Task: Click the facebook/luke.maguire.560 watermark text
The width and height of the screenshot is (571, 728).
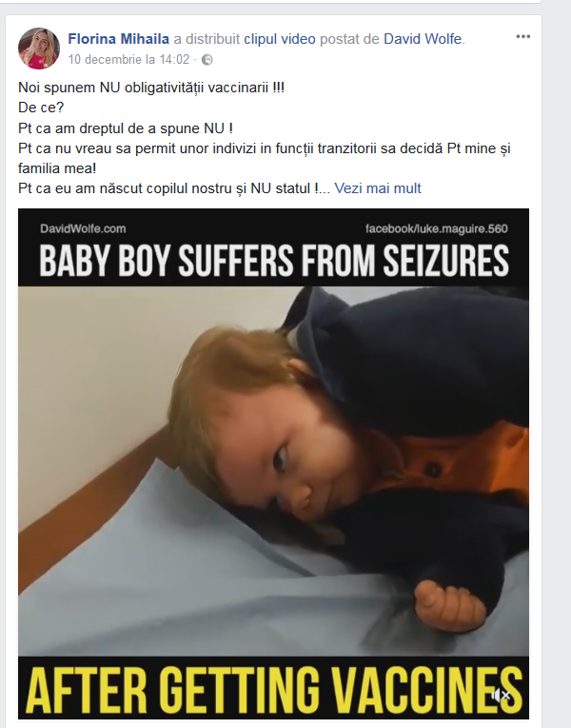Action: (x=437, y=228)
